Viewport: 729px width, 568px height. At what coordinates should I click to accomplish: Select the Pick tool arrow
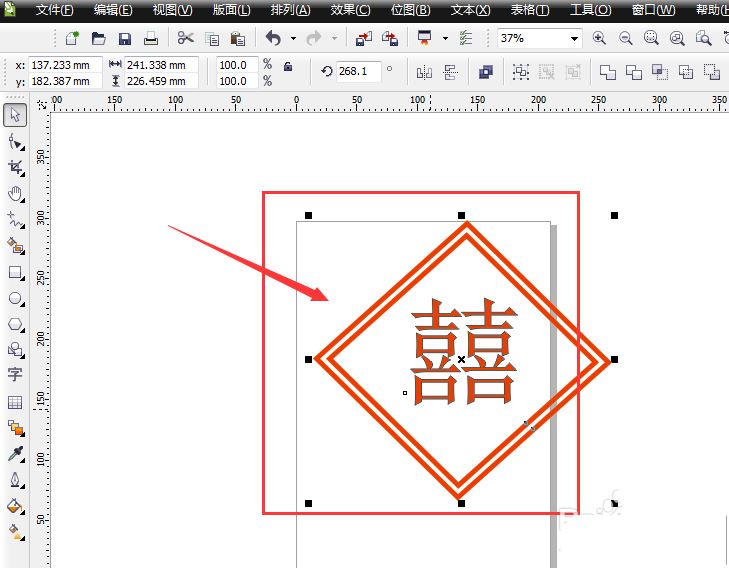click(15, 115)
